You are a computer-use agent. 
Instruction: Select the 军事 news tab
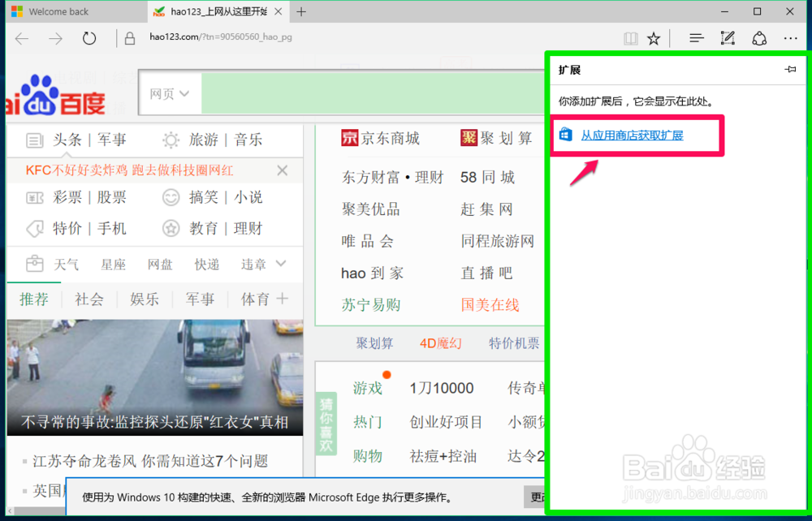[x=200, y=299]
